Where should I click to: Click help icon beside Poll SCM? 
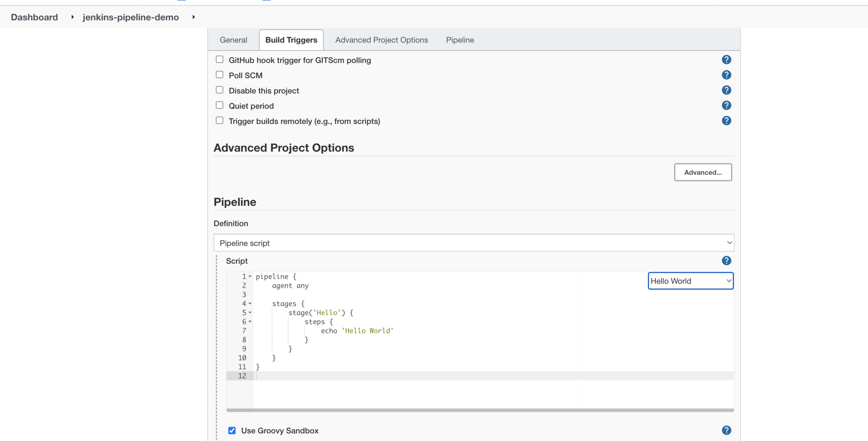[726, 75]
